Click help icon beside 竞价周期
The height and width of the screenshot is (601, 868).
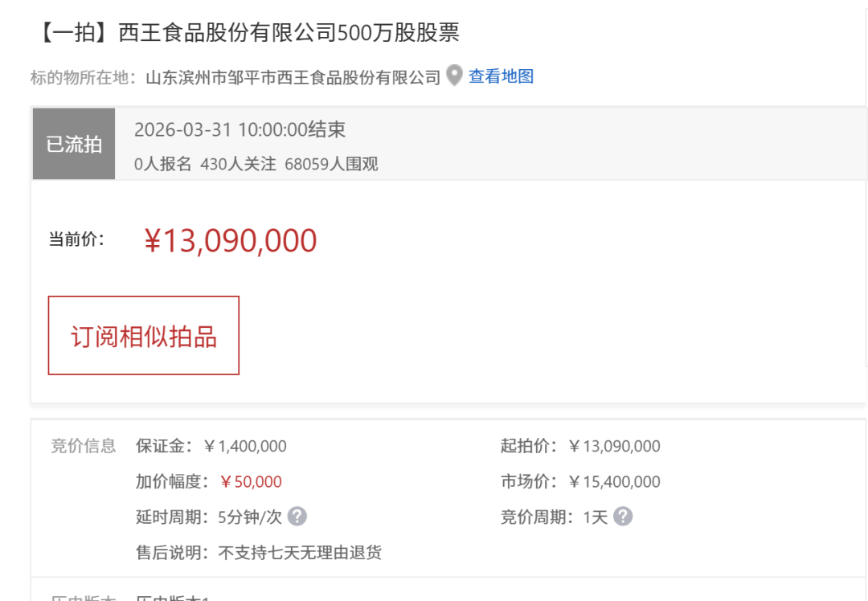(x=623, y=517)
